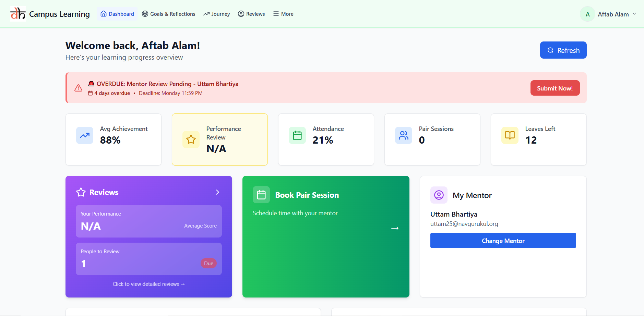The height and width of the screenshot is (316, 644).
Task: Expand the More navigation menu
Action: (283, 14)
